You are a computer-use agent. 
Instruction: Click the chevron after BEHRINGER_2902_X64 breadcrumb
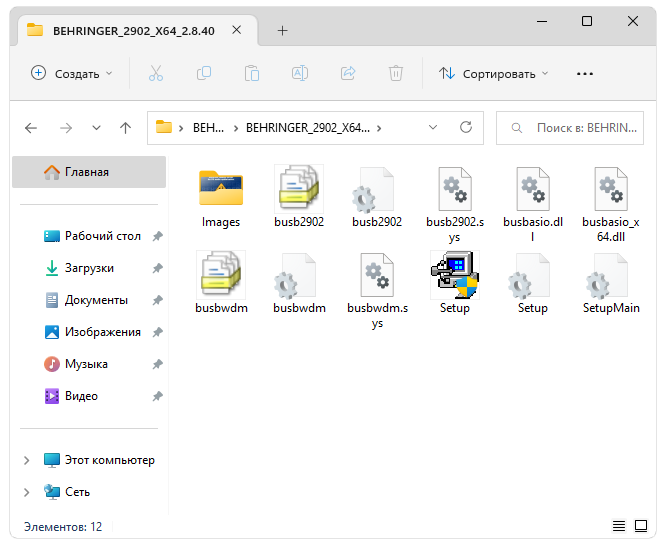[x=379, y=128]
